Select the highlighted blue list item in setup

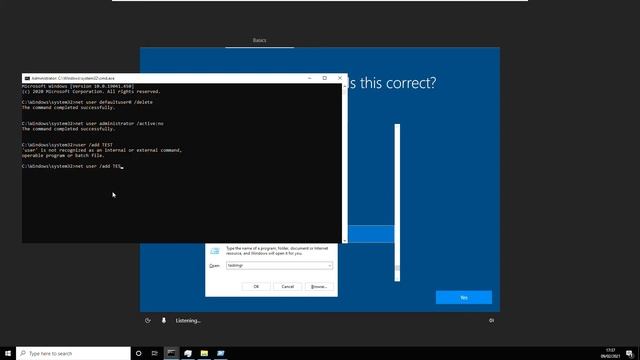tap(371, 234)
